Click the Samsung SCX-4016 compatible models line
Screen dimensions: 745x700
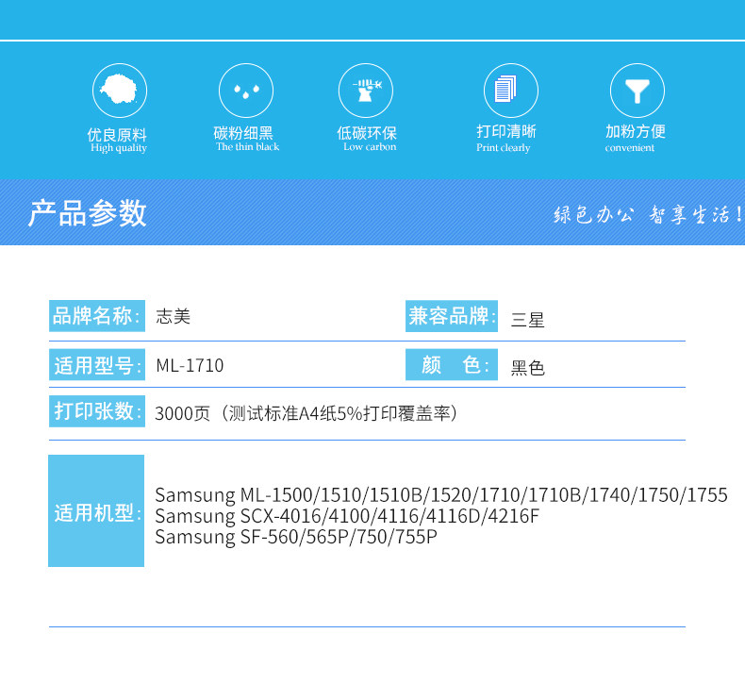coord(347,516)
